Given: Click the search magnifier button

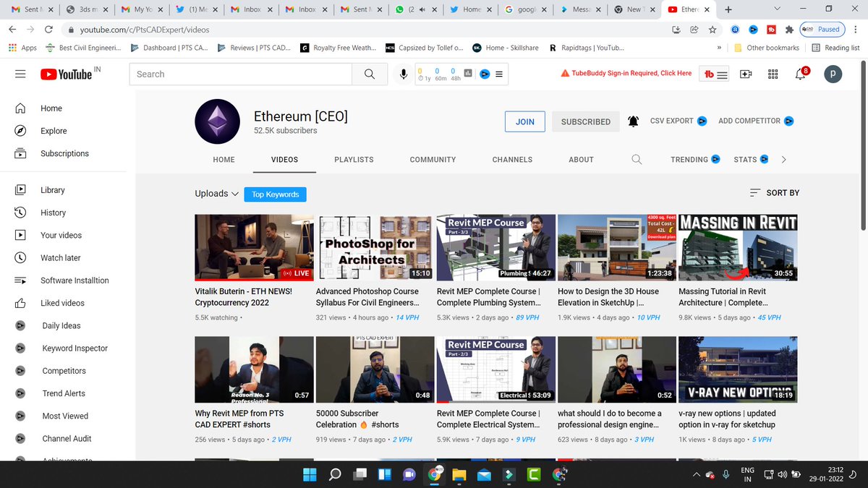Looking at the screenshot, I should (x=370, y=74).
